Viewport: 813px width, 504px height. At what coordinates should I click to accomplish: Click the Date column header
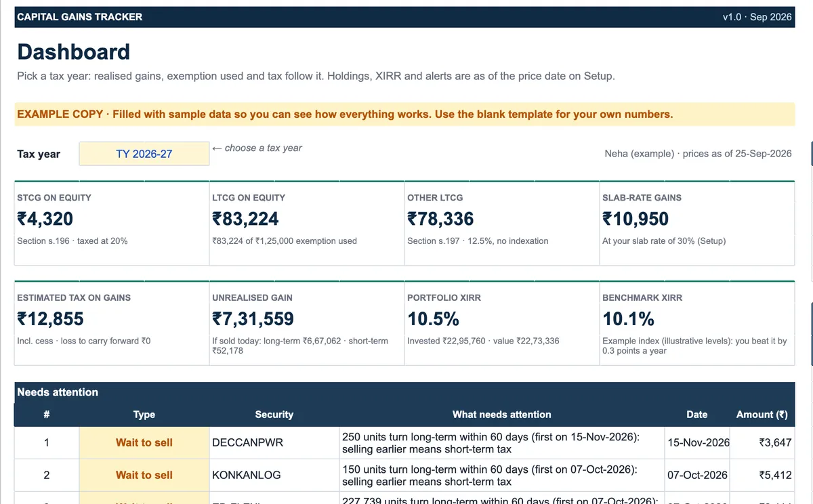[x=697, y=415]
